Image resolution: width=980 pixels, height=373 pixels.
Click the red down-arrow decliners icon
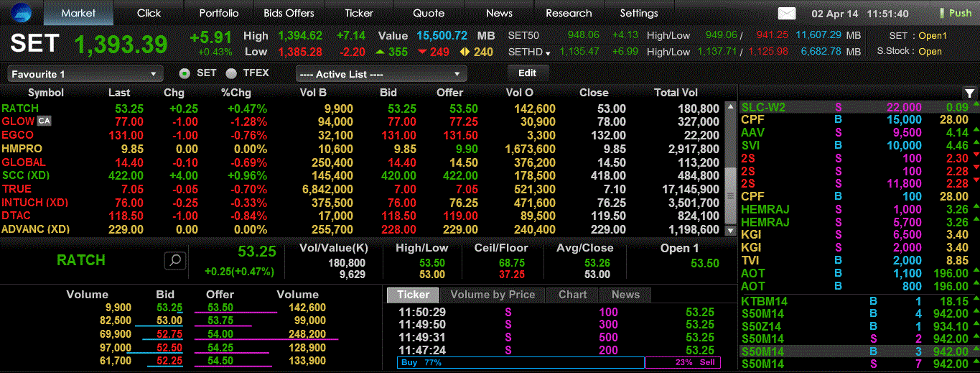point(423,52)
